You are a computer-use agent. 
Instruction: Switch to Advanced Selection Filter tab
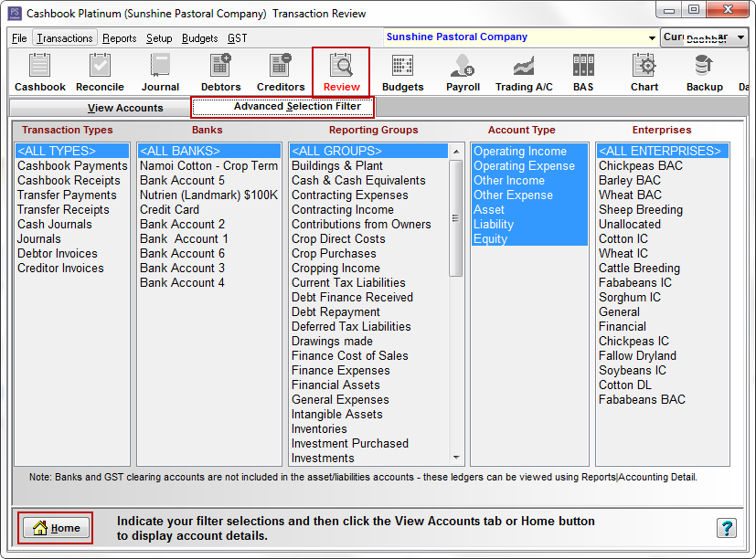click(282, 107)
